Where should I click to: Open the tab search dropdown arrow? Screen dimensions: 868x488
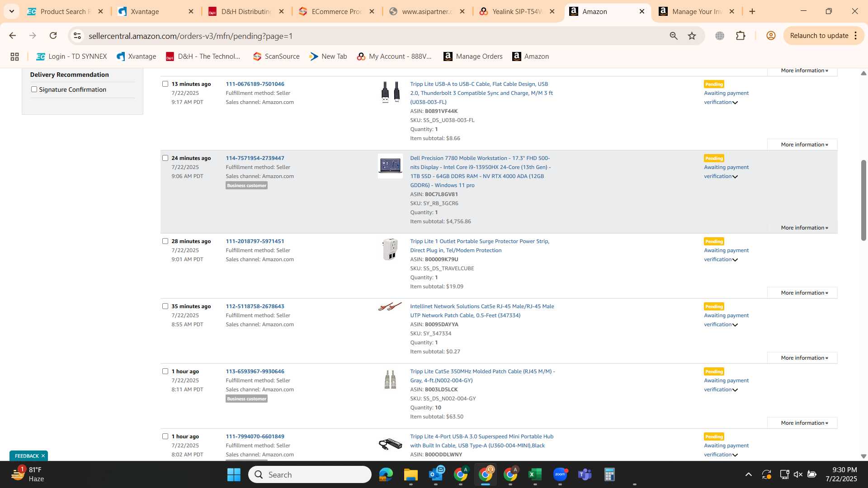(x=11, y=11)
